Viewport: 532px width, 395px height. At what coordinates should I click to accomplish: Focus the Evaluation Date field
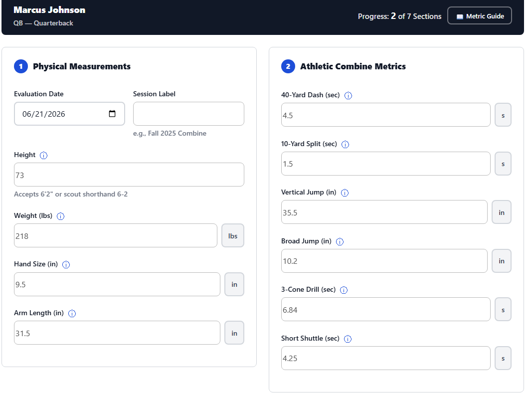coord(69,114)
